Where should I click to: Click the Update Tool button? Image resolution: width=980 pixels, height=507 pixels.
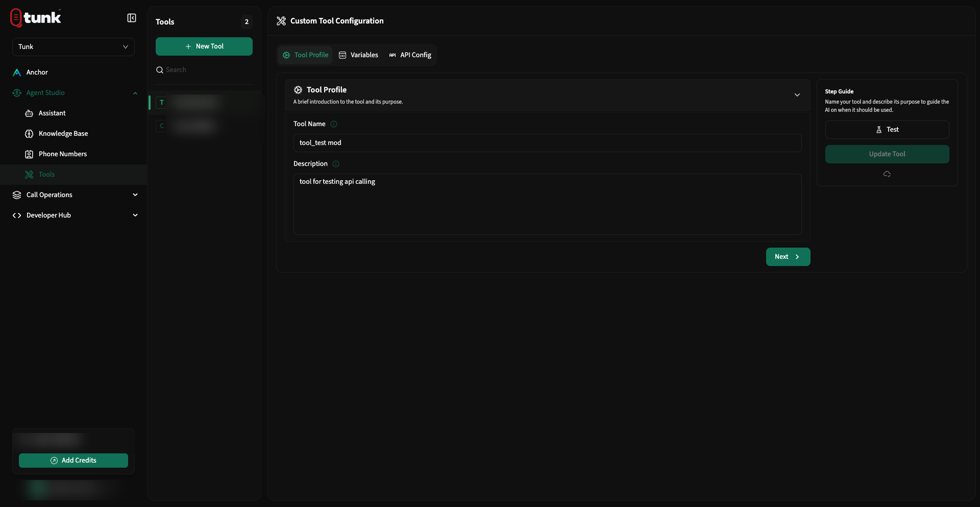(887, 154)
